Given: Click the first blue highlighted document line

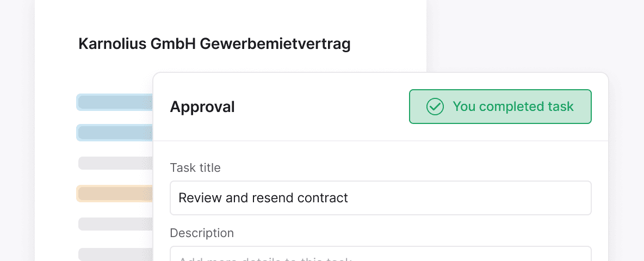Looking at the screenshot, I should 115,102.
